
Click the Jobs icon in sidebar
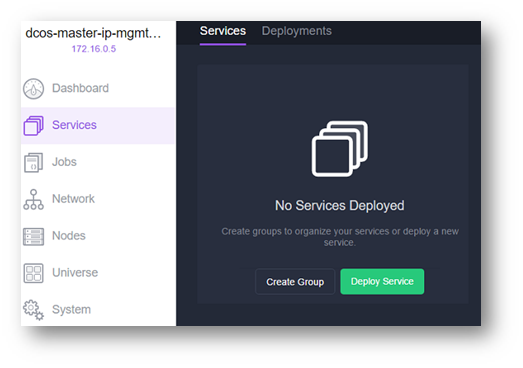pos(33,162)
